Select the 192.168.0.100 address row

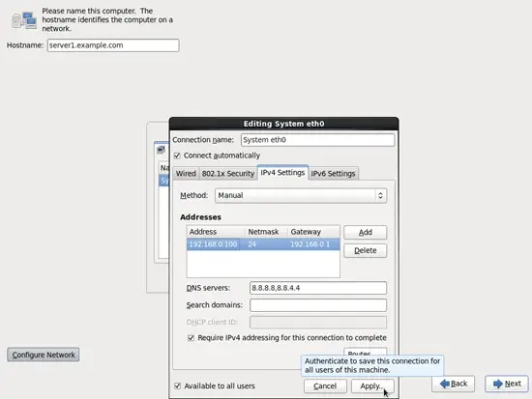(x=263, y=244)
